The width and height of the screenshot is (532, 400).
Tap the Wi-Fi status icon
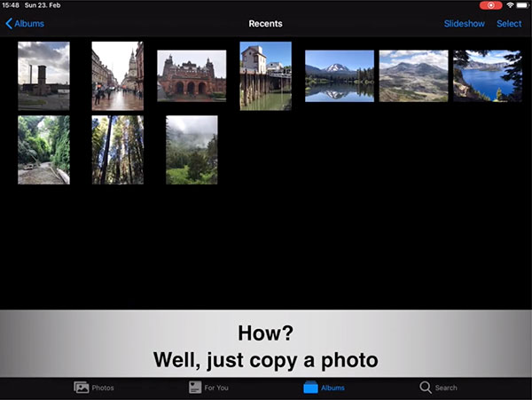click(510, 5)
